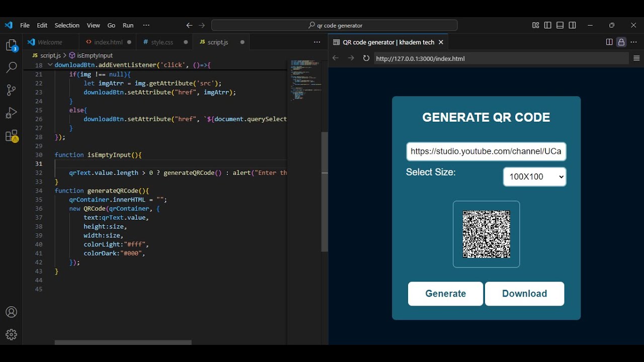Click the 'Select Size:' label
Viewport: 644px width, 362px height.
[x=431, y=172]
